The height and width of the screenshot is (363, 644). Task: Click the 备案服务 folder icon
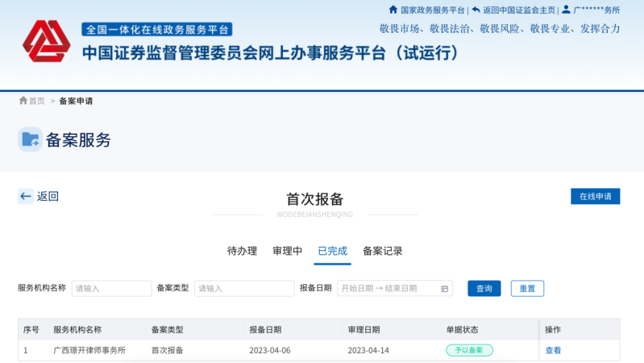coord(31,140)
